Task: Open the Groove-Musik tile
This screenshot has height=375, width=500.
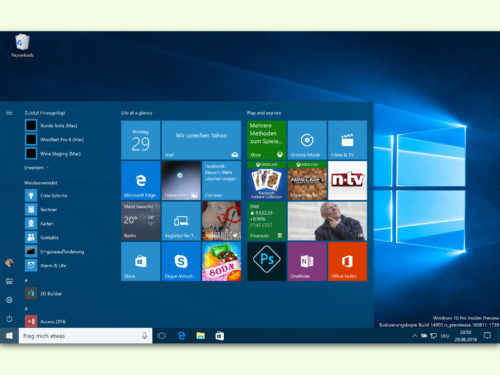Action: (307, 140)
